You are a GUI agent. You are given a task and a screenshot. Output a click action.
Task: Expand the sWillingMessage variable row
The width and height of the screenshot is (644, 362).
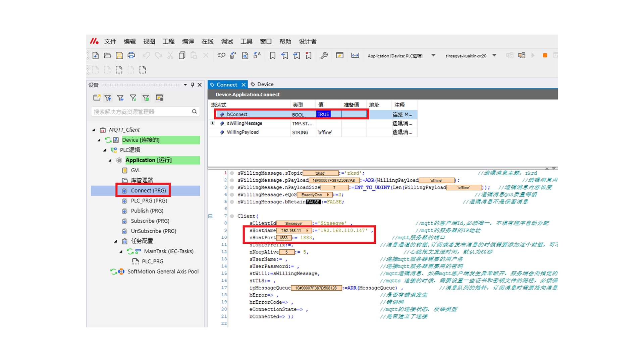pyautogui.click(x=212, y=123)
